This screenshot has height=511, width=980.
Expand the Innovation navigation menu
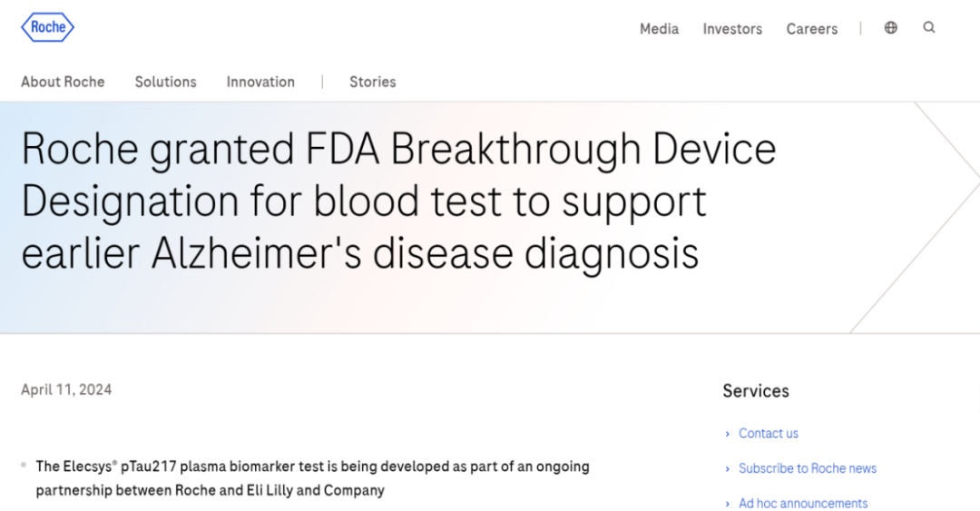(260, 82)
